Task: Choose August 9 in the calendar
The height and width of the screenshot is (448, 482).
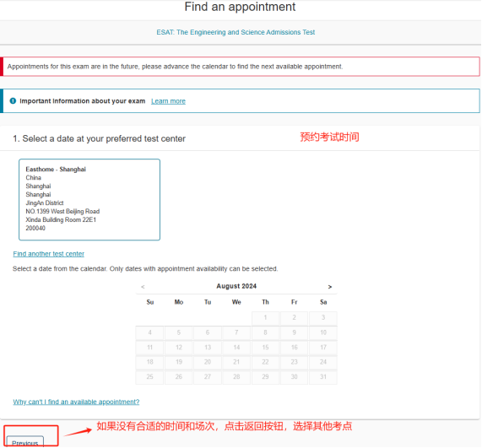Action: point(294,332)
